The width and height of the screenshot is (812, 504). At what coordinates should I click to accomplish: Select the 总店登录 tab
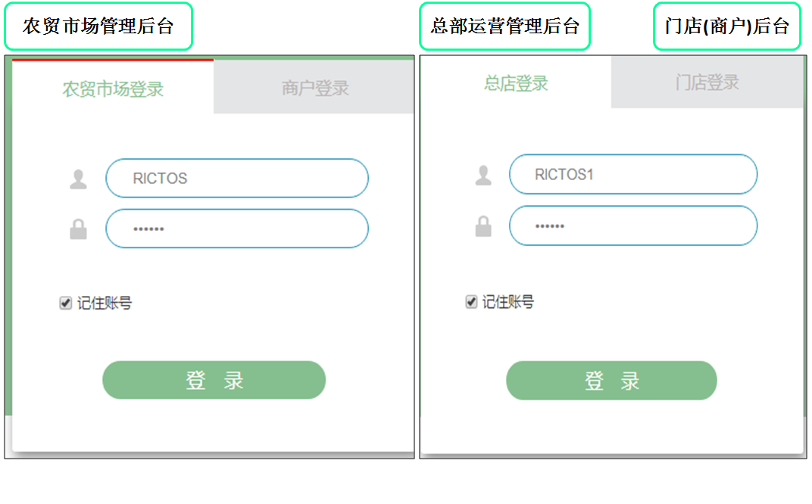tap(516, 83)
